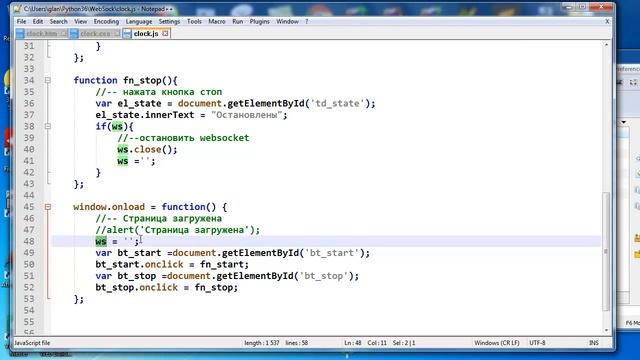Close current document with menu bar X
Viewport: 640px width, 360px height.
click(x=607, y=21)
